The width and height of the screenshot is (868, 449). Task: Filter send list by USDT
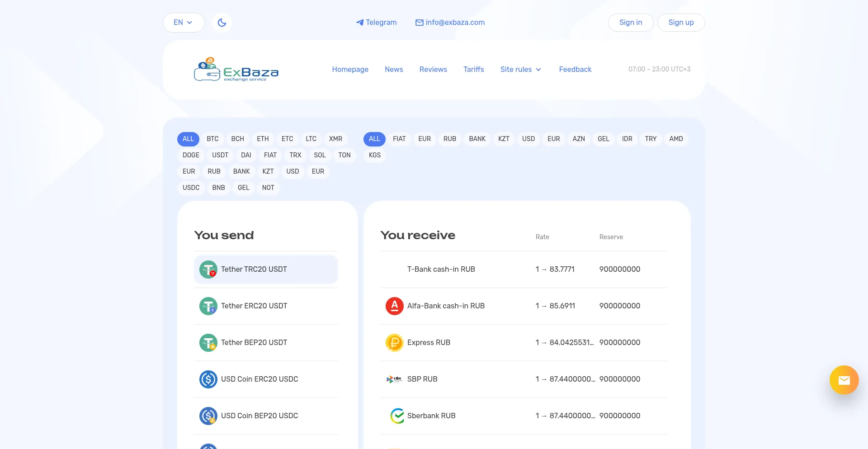click(220, 155)
